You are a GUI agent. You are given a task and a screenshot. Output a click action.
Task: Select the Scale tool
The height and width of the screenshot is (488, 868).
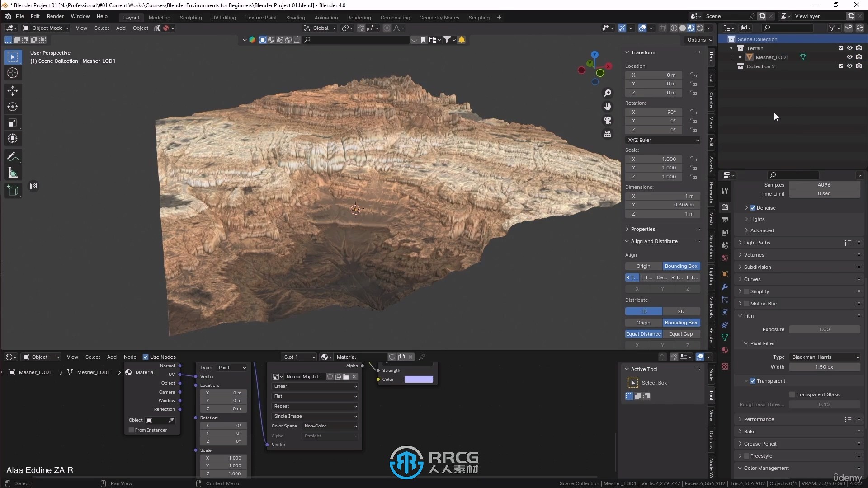coord(13,122)
